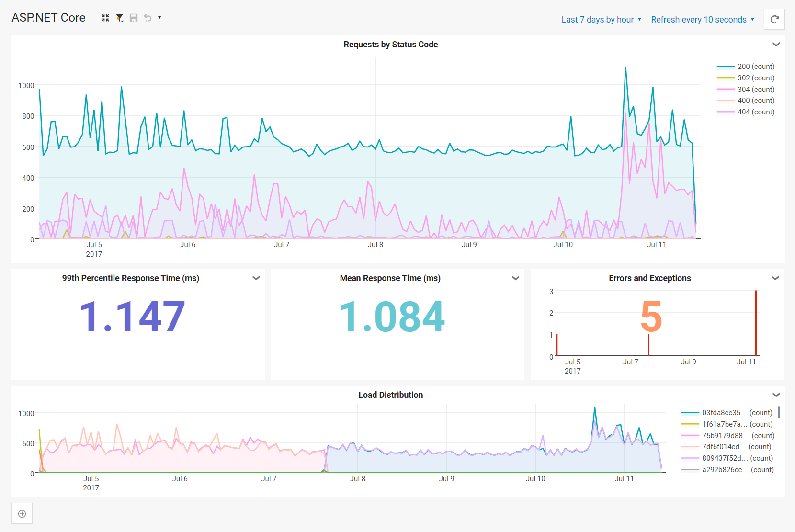Toggle the 404 (count) legend series
Screen dimensions: 795x532
(746, 112)
